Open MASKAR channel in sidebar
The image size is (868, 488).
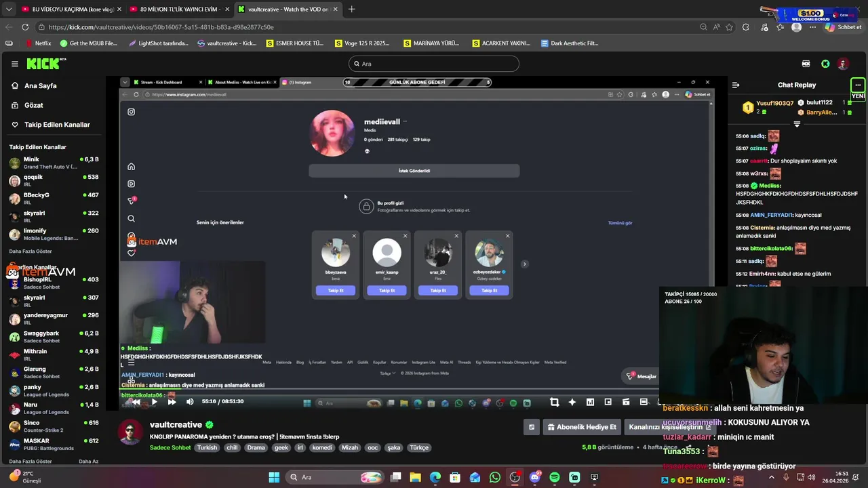[53, 444]
